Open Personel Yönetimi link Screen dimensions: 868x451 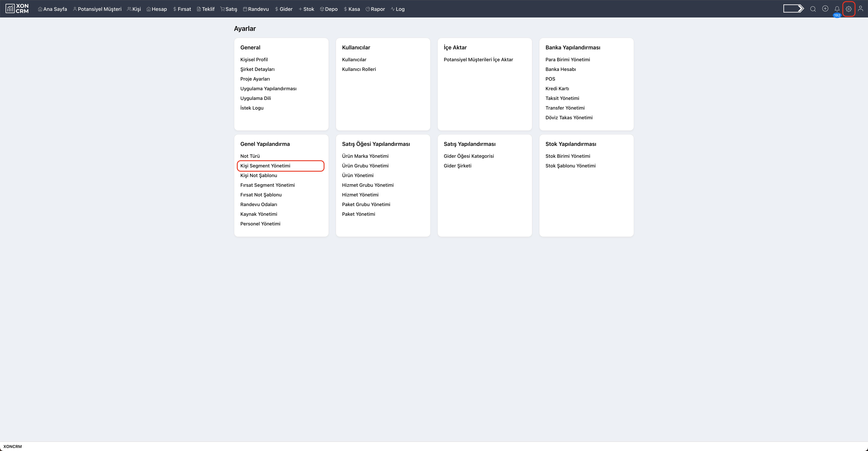pos(260,224)
